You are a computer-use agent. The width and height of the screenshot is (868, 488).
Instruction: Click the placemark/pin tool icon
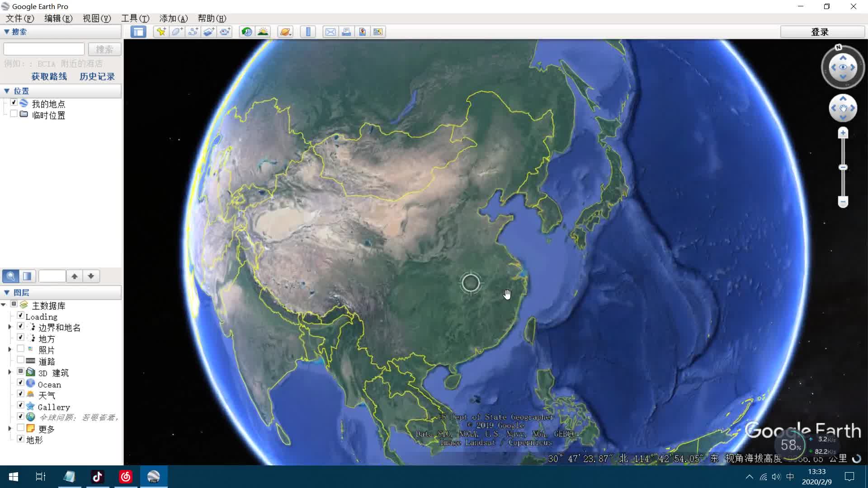click(160, 32)
